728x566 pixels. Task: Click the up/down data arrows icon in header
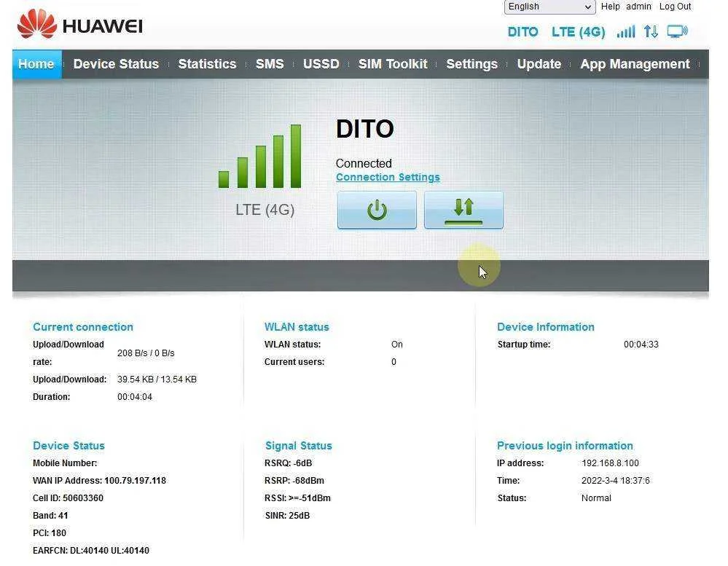(651, 31)
